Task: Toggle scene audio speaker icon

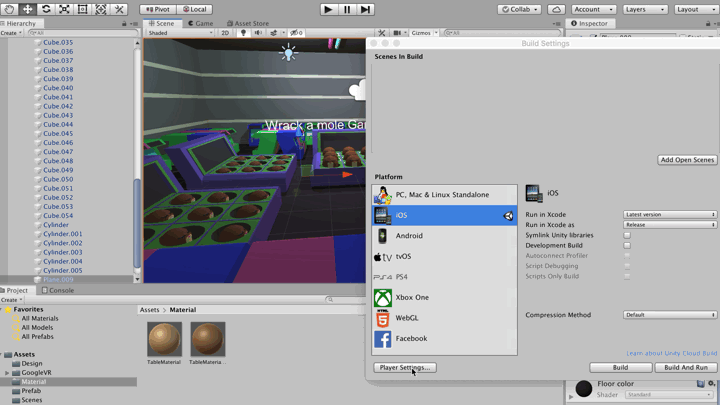Action: coord(258,33)
